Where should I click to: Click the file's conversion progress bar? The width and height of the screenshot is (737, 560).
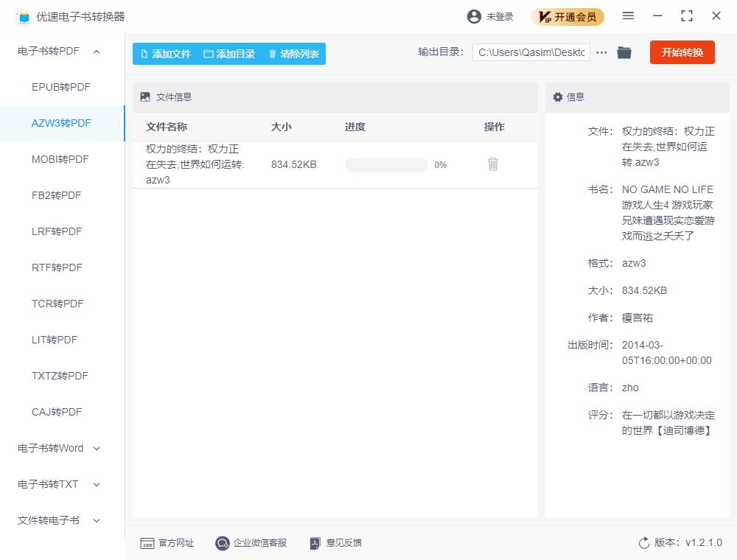pos(386,165)
